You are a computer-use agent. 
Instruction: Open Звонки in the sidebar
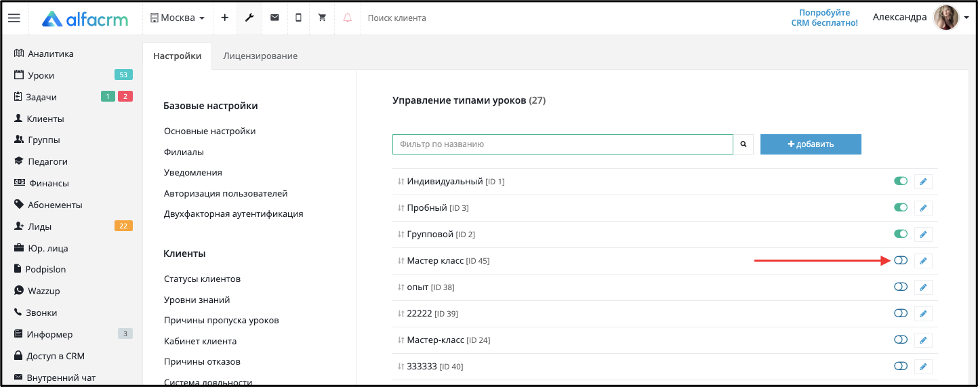click(35, 312)
